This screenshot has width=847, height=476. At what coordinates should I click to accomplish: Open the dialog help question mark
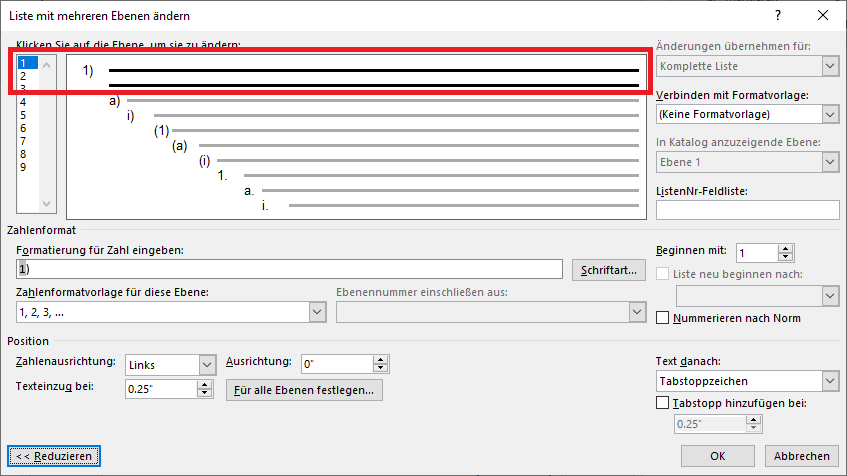click(x=778, y=15)
